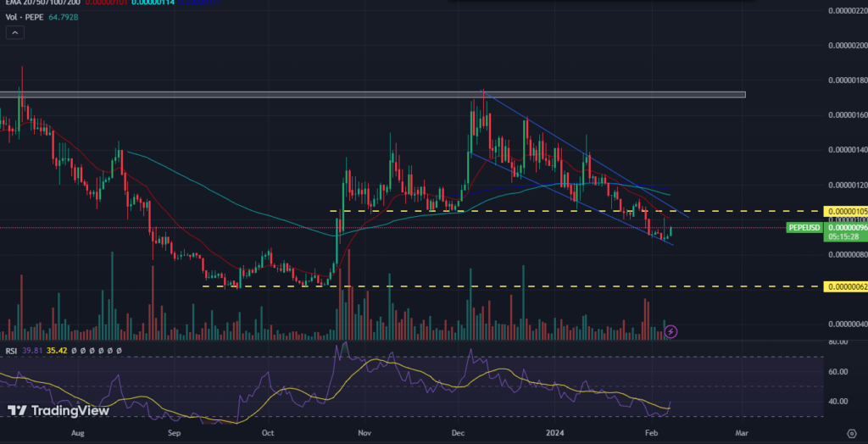This screenshot has height=444, width=868.
Task: Click the 0.00000140 price scale label
Action: point(848,149)
